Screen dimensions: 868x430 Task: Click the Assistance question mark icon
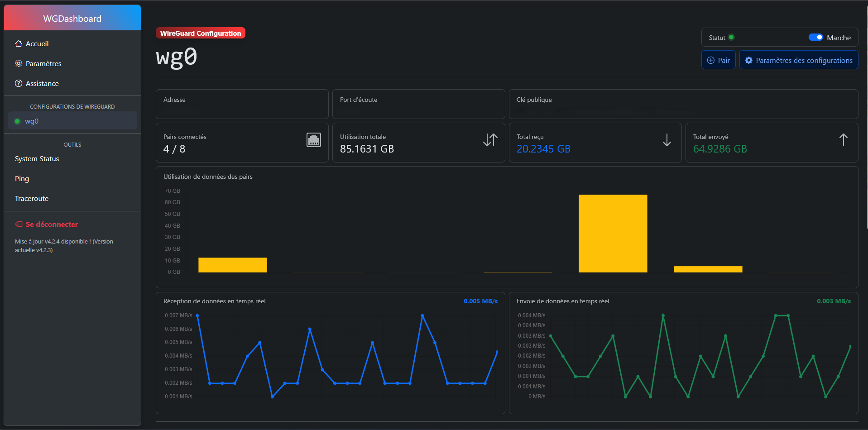pos(19,84)
